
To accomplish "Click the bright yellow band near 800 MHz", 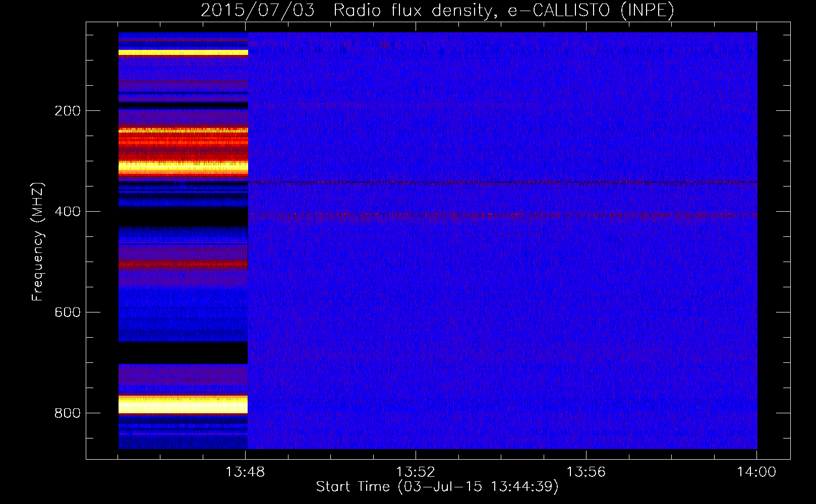I will [183, 405].
